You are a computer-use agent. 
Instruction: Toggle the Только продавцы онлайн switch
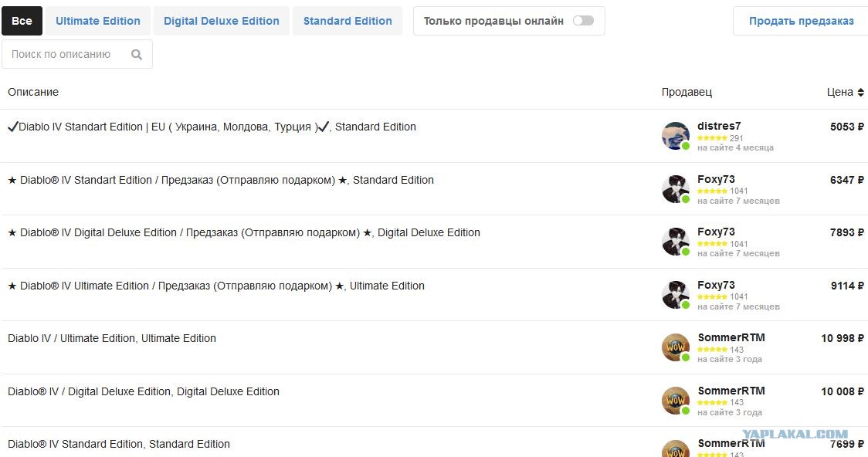[583, 21]
